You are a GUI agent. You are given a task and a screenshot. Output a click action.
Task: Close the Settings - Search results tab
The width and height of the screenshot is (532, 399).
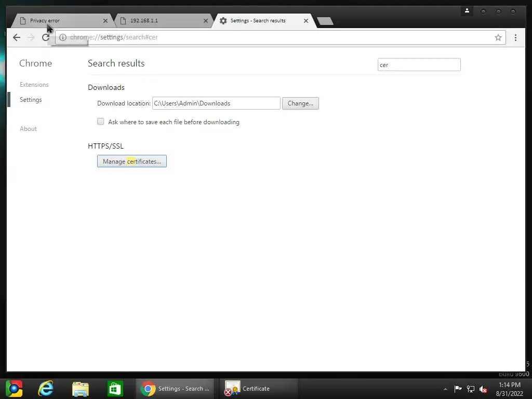[305, 21]
